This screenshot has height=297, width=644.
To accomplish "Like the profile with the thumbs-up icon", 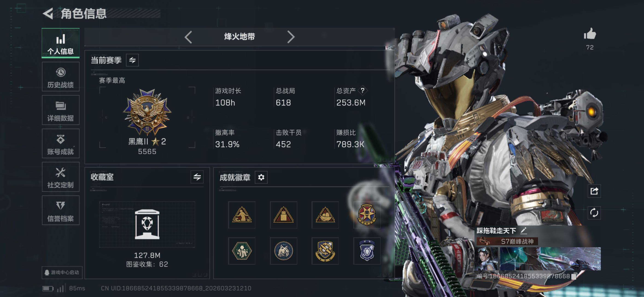I will pyautogui.click(x=590, y=34).
